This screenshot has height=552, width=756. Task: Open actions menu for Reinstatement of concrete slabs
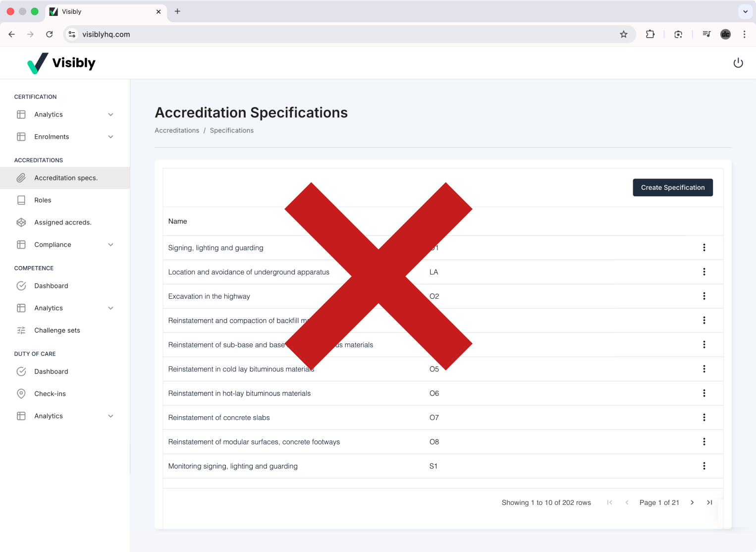(704, 418)
